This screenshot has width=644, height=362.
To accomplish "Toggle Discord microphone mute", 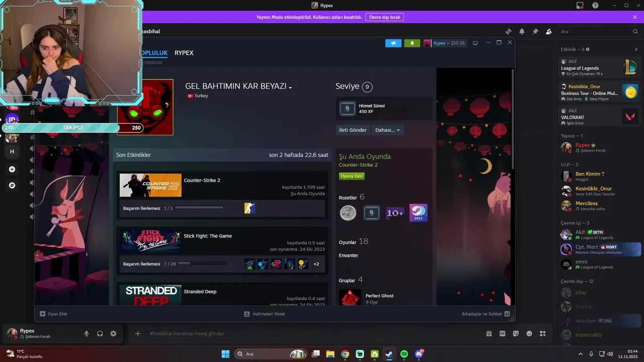I will (87, 333).
